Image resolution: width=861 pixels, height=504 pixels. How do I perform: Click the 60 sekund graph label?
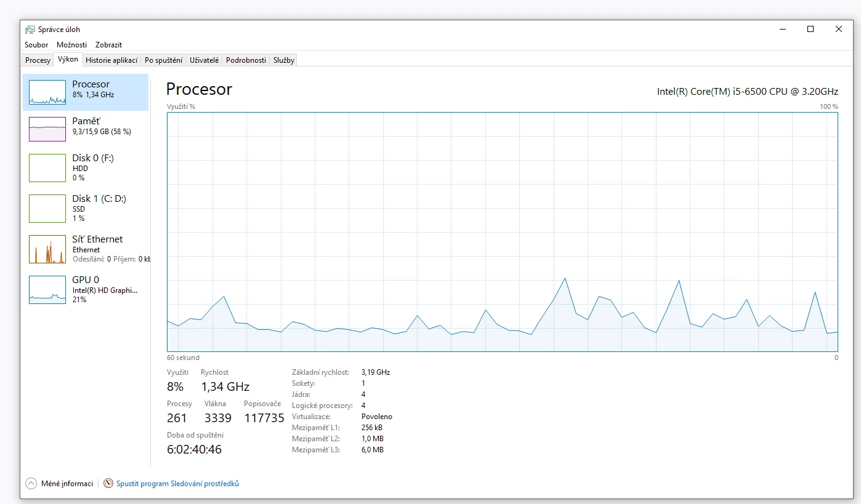coord(183,358)
